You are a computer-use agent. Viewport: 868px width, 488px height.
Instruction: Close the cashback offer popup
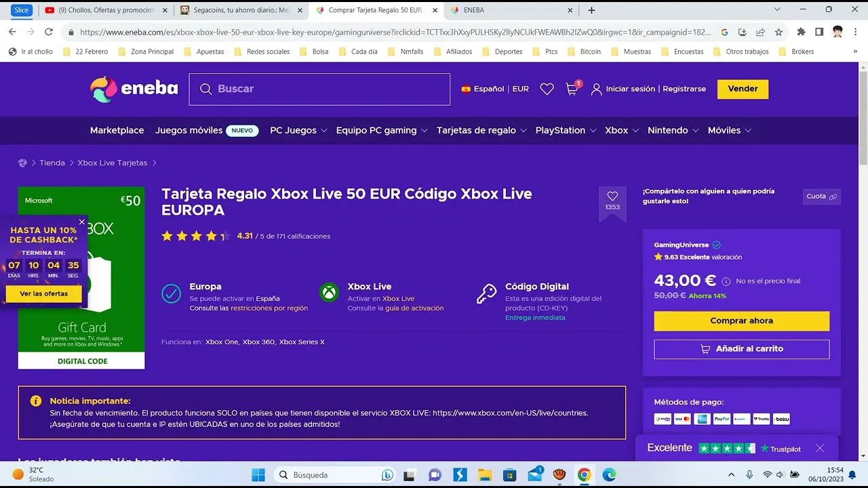82,222
